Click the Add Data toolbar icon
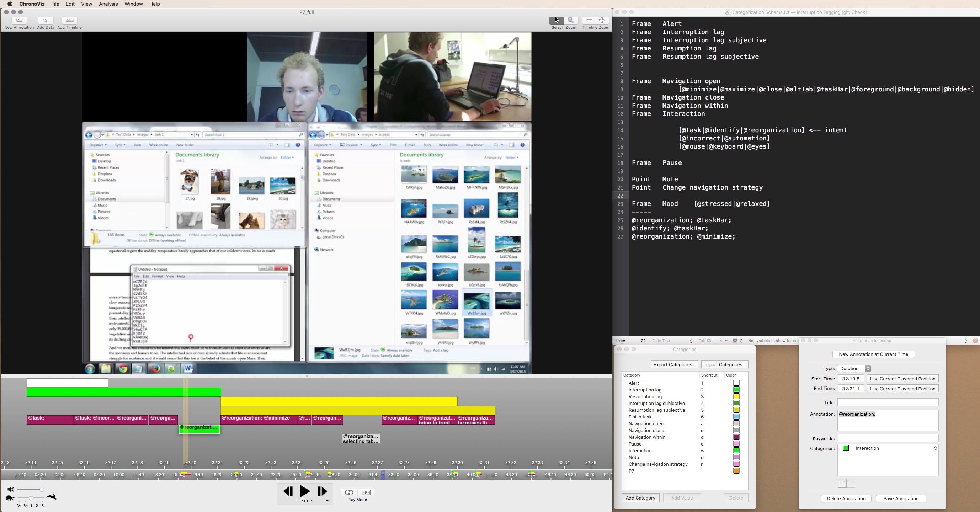Screen dimensions: 980x512 [46, 21]
